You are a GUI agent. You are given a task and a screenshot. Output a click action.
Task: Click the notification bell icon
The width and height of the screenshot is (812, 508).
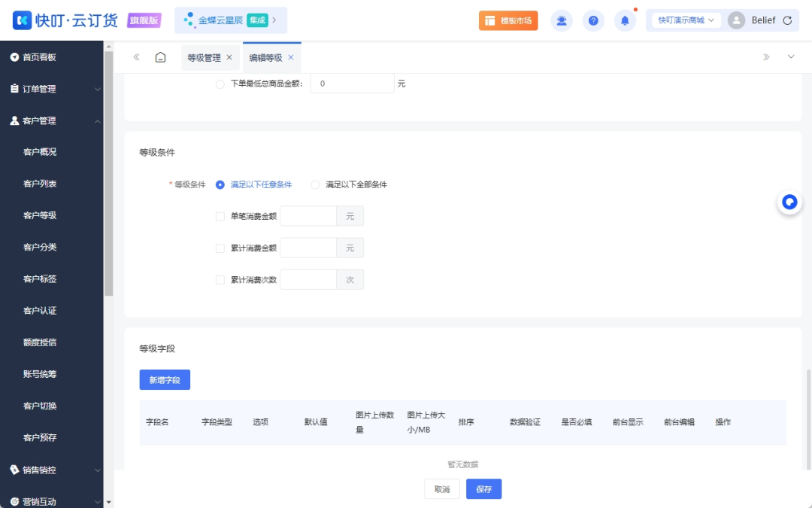pos(625,20)
